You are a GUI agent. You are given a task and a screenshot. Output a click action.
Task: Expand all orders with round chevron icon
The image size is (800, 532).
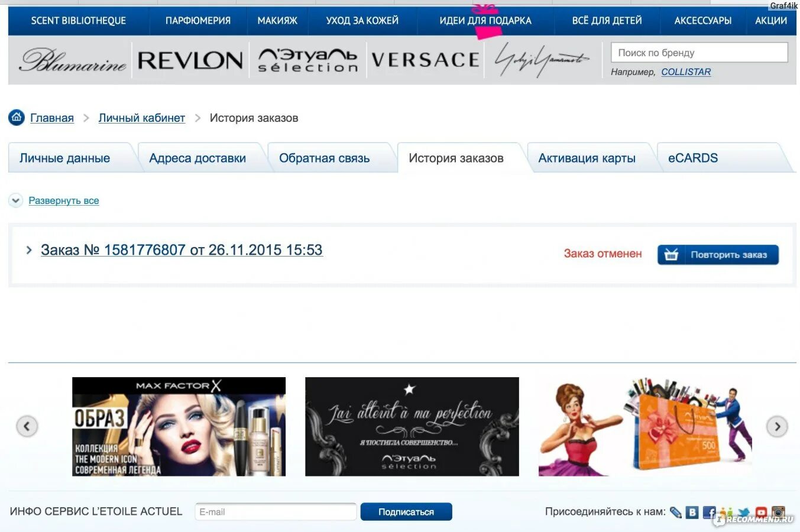[x=16, y=201]
